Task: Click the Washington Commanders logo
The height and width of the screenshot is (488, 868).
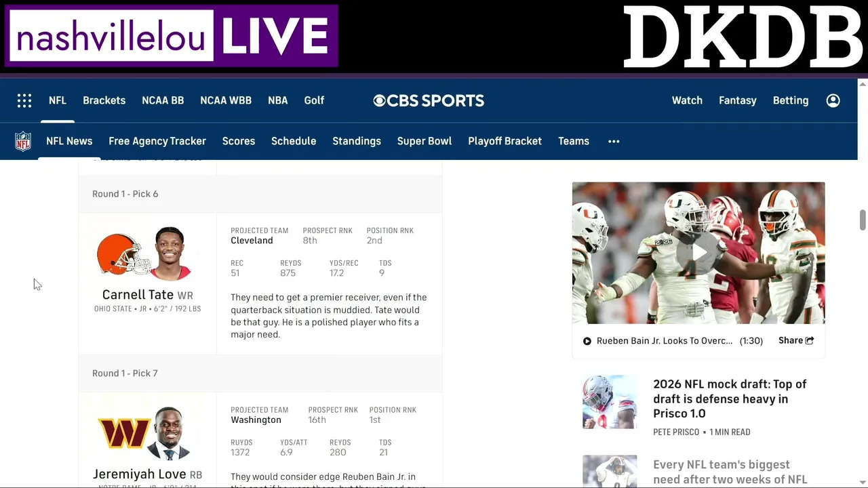Action: (124, 432)
